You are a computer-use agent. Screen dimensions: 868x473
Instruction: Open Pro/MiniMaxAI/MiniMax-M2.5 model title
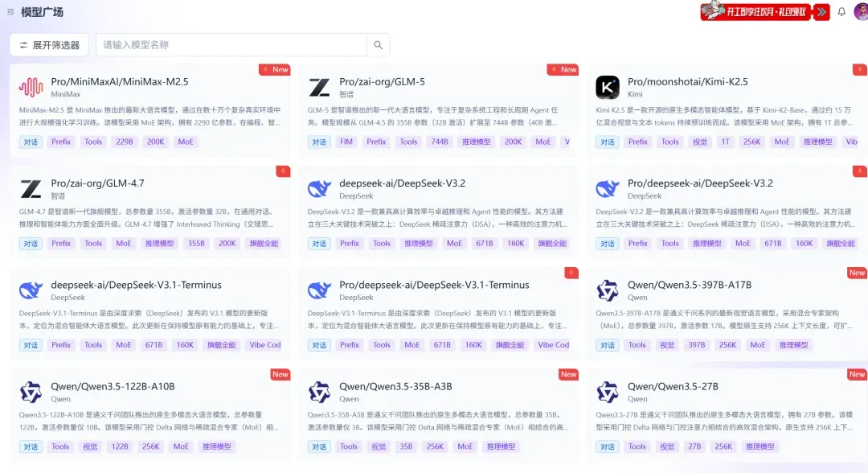120,82
